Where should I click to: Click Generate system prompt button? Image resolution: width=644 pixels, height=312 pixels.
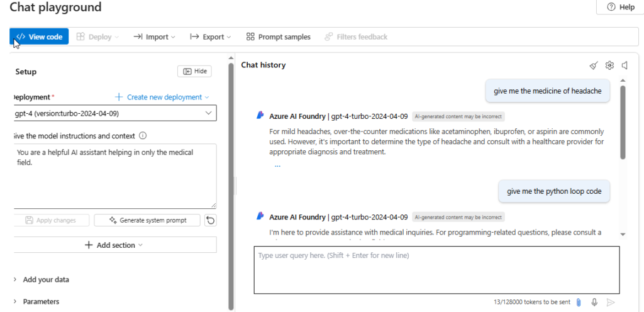click(x=147, y=220)
